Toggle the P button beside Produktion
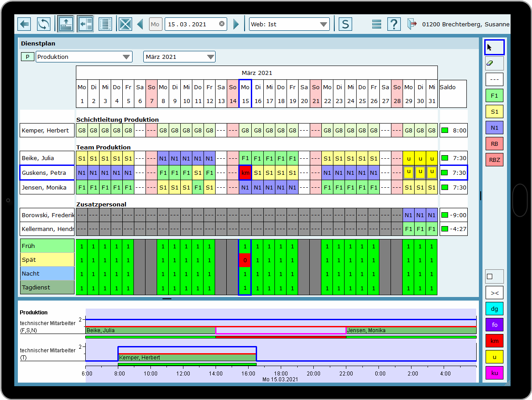The height and width of the screenshot is (400, 532). (x=27, y=57)
